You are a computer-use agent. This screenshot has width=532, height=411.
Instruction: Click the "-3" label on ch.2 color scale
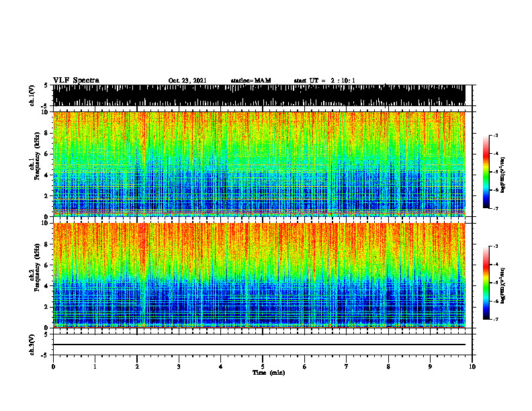pyautogui.click(x=495, y=246)
